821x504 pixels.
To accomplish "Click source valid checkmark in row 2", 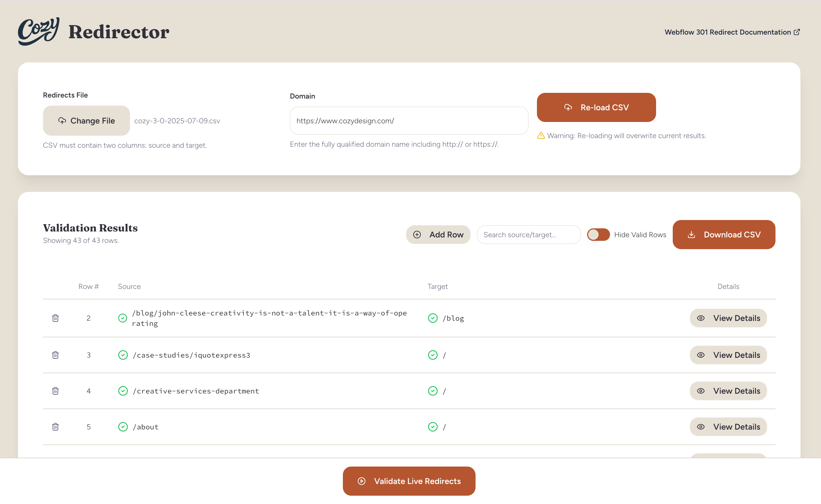I will 123,318.
